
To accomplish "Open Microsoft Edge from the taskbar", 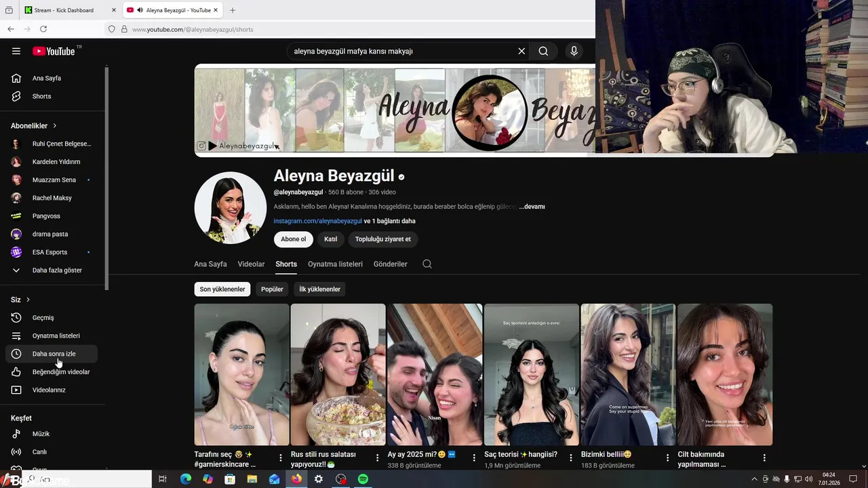I will pyautogui.click(x=186, y=479).
